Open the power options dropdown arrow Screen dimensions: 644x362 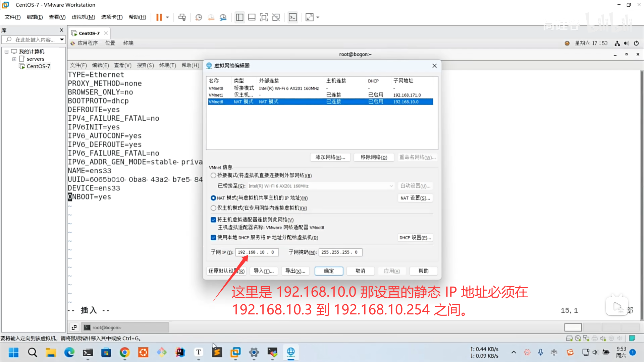pyautogui.click(x=167, y=17)
